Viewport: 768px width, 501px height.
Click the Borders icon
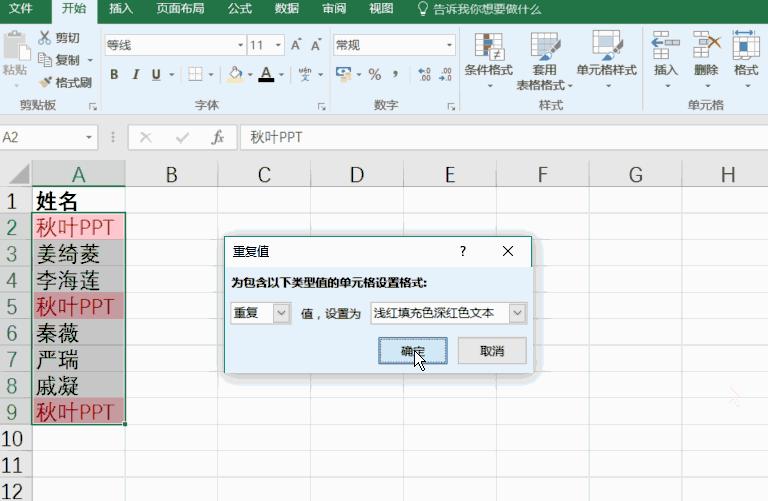pos(195,74)
